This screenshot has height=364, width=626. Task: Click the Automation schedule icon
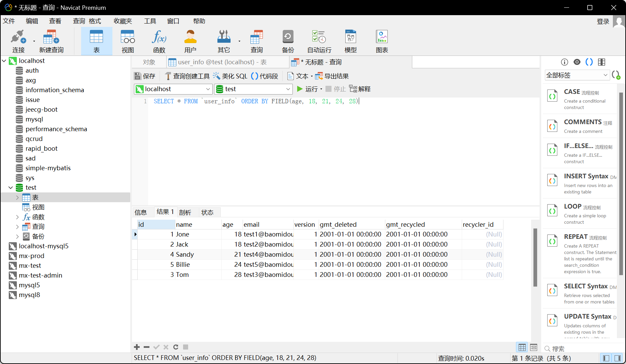(x=319, y=41)
